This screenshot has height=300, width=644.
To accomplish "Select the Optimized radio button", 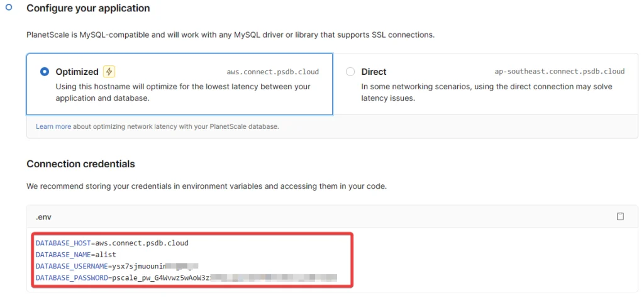I will pos(44,72).
